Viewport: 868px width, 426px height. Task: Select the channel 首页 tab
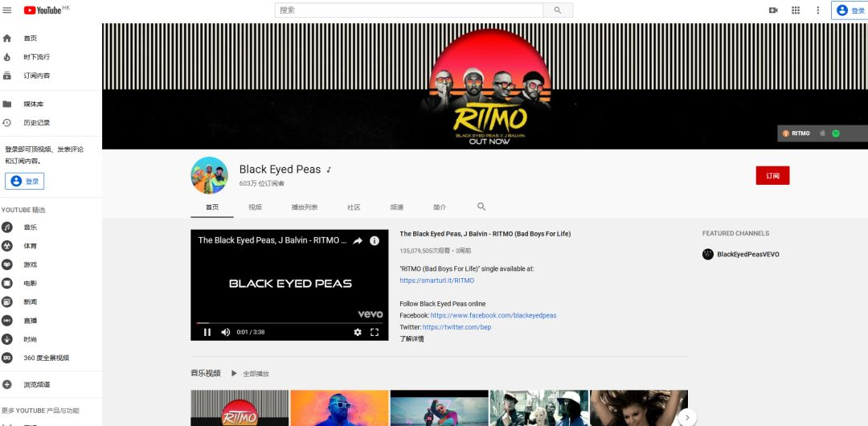pyautogui.click(x=212, y=207)
